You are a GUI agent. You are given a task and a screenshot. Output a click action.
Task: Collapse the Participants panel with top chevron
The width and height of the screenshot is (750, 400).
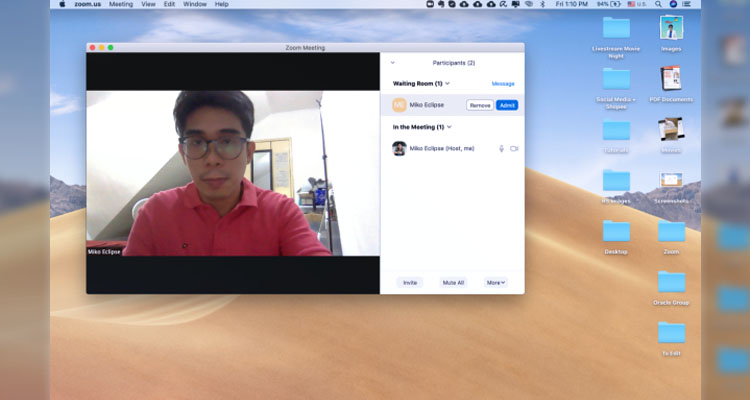coord(393,63)
